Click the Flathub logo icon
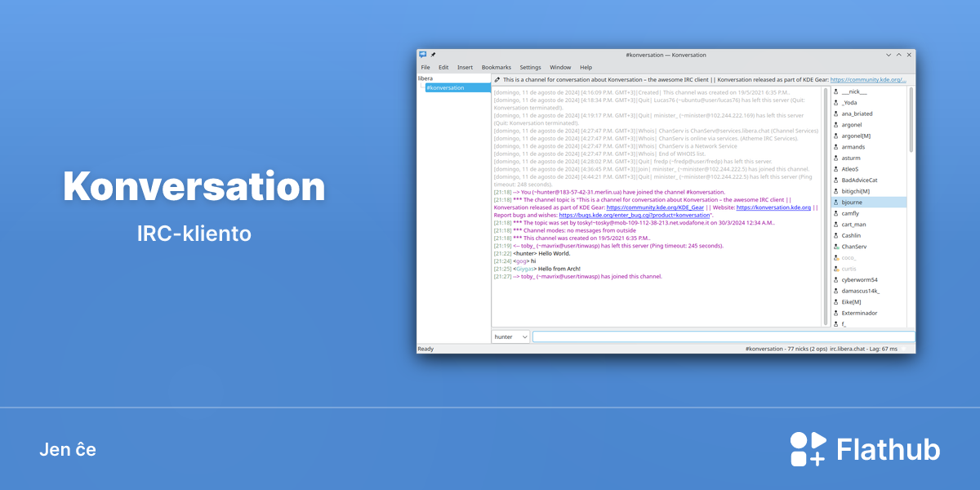The width and height of the screenshot is (980, 490). 808,449
